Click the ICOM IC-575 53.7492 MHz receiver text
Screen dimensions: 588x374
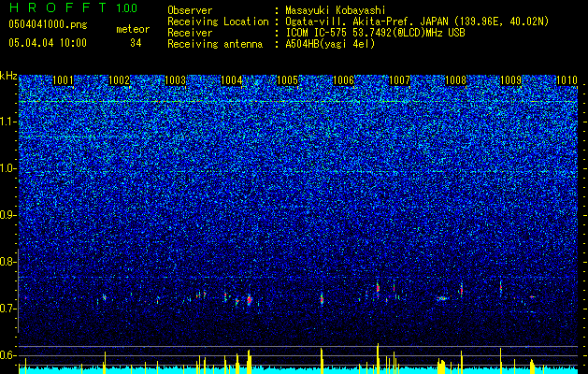coord(375,33)
